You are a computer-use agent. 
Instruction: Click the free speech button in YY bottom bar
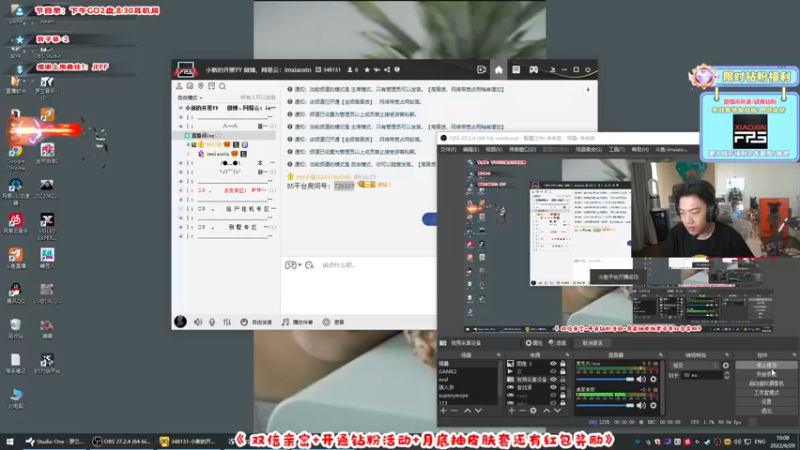(x=257, y=322)
